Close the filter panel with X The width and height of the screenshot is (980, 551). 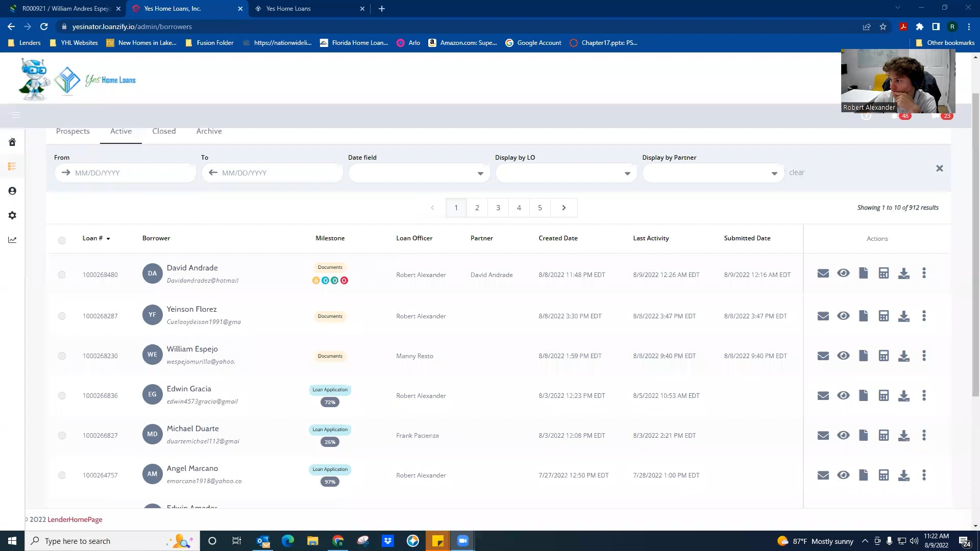point(939,168)
